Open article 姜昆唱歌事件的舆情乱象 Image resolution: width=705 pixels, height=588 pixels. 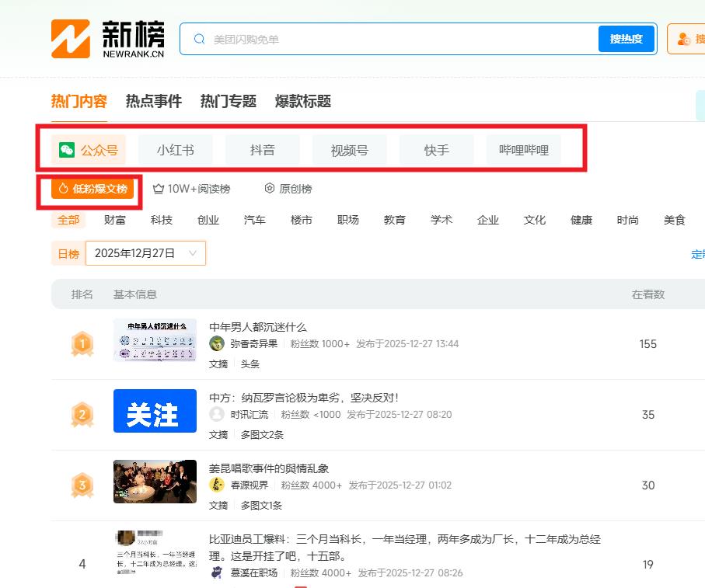[x=269, y=468]
